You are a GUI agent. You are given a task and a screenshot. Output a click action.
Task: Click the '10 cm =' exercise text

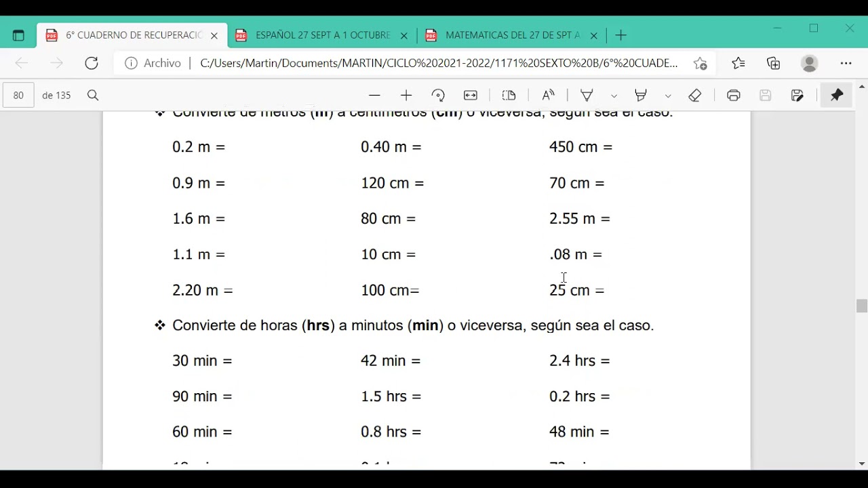(388, 255)
